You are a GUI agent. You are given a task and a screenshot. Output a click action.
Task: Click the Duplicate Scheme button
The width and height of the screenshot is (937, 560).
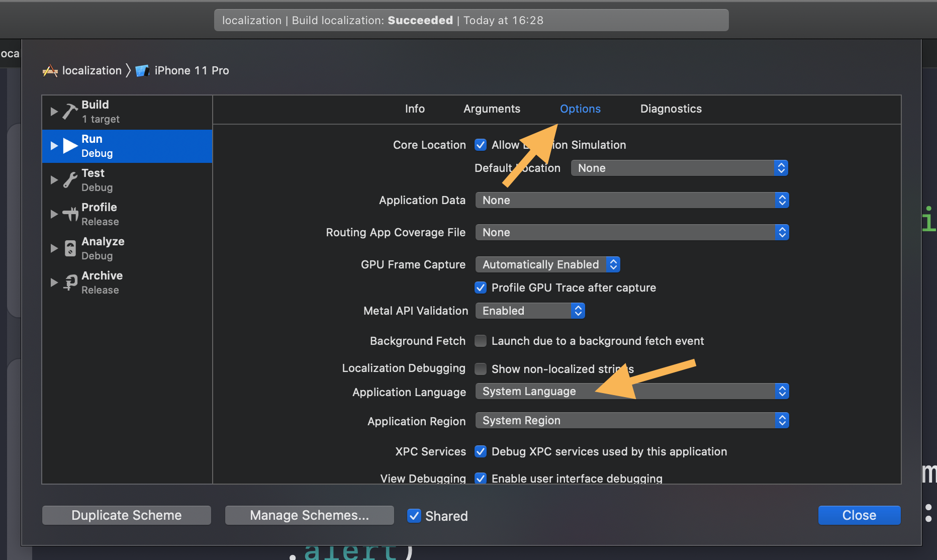(x=127, y=515)
